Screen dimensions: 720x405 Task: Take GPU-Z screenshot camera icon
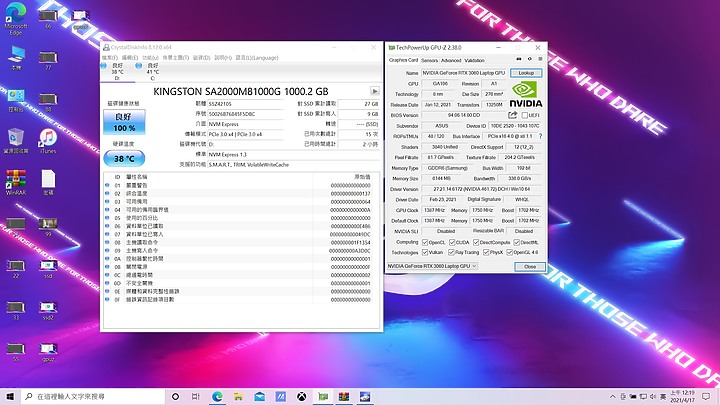[519, 59]
